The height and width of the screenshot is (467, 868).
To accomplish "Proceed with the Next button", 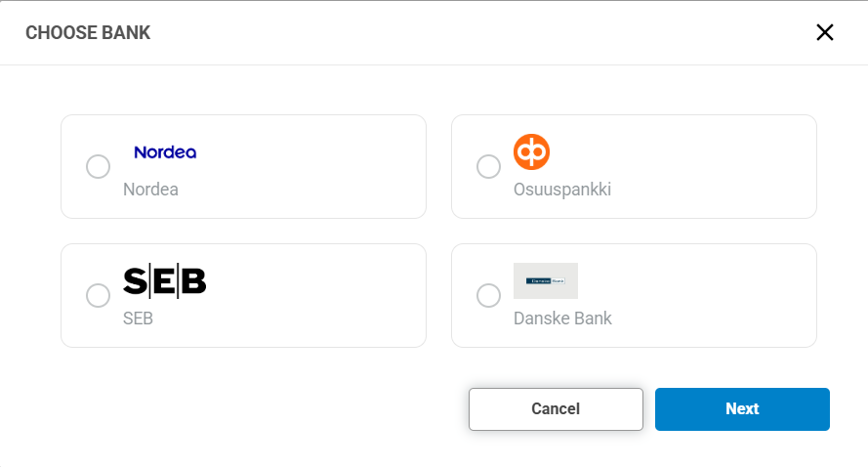I will (742, 409).
